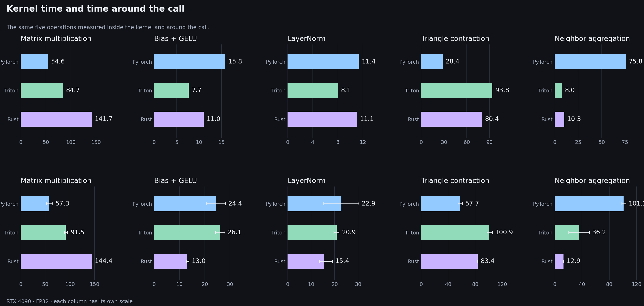Viewport: 644px width, 306px height.
Task: Click the chart heading Kernel time and time around the call
Action: click(96, 9)
